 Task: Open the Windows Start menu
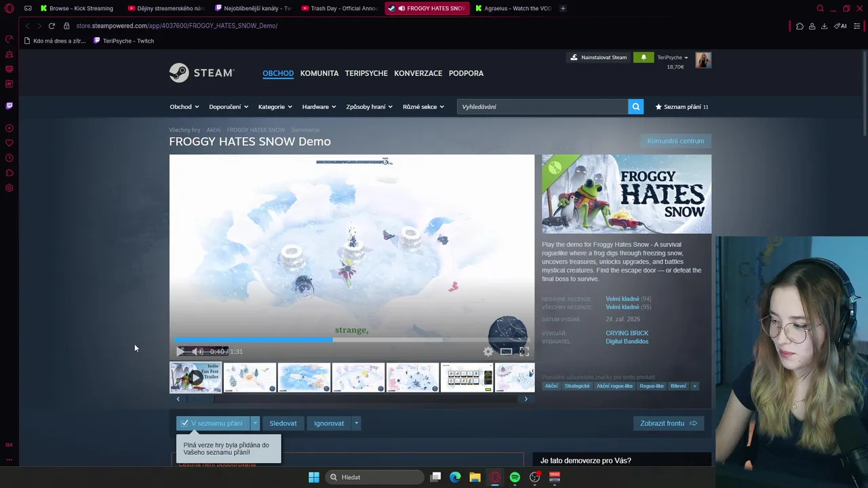click(313, 477)
